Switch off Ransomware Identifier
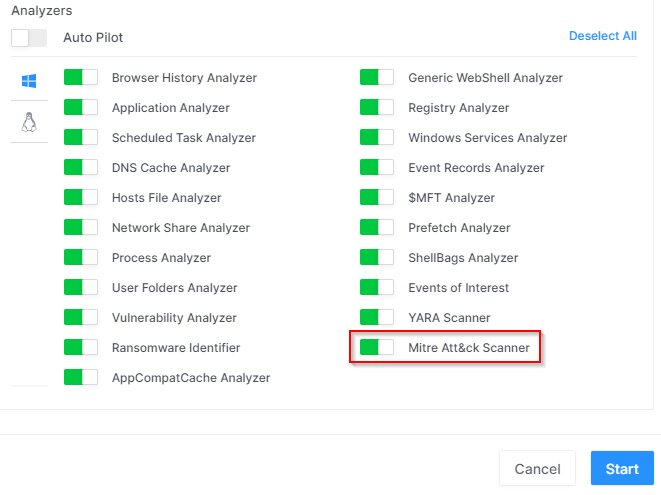 [x=81, y=347]
